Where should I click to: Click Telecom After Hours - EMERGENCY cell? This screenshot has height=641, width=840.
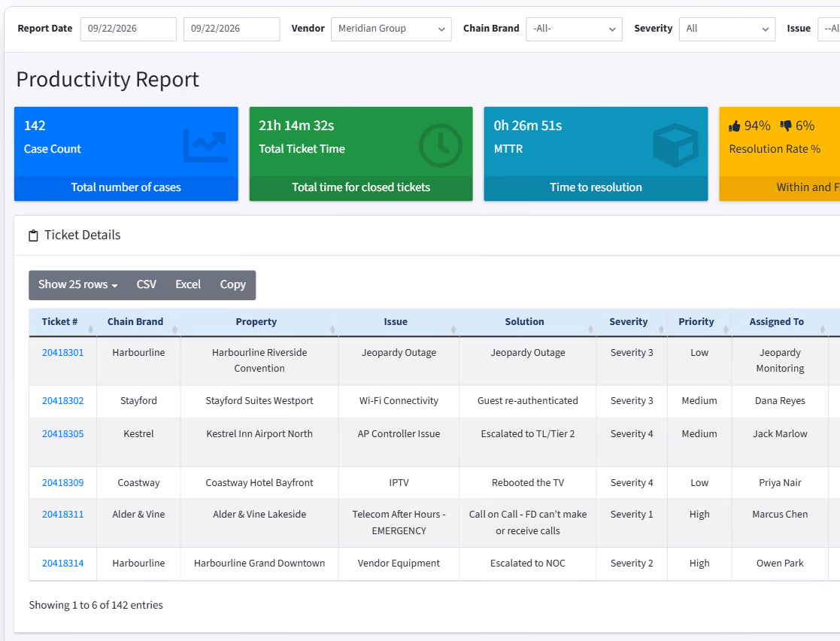coord(399,523)
